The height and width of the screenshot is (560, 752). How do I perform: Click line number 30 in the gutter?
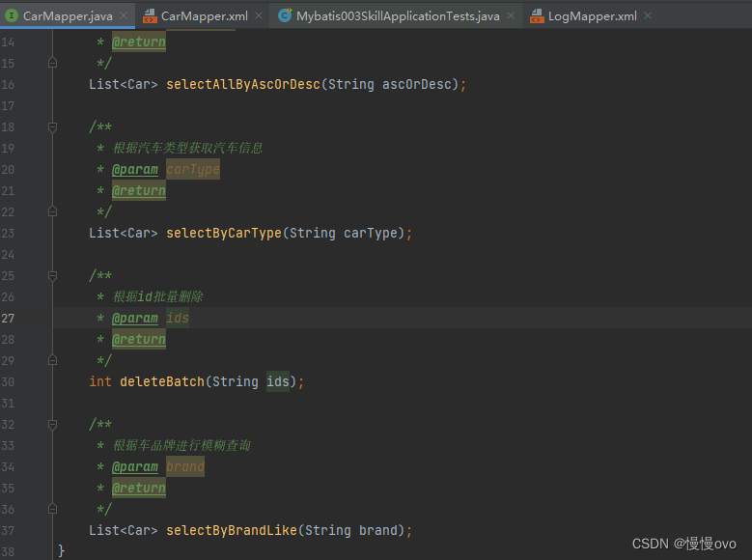[x=8, y=382]
